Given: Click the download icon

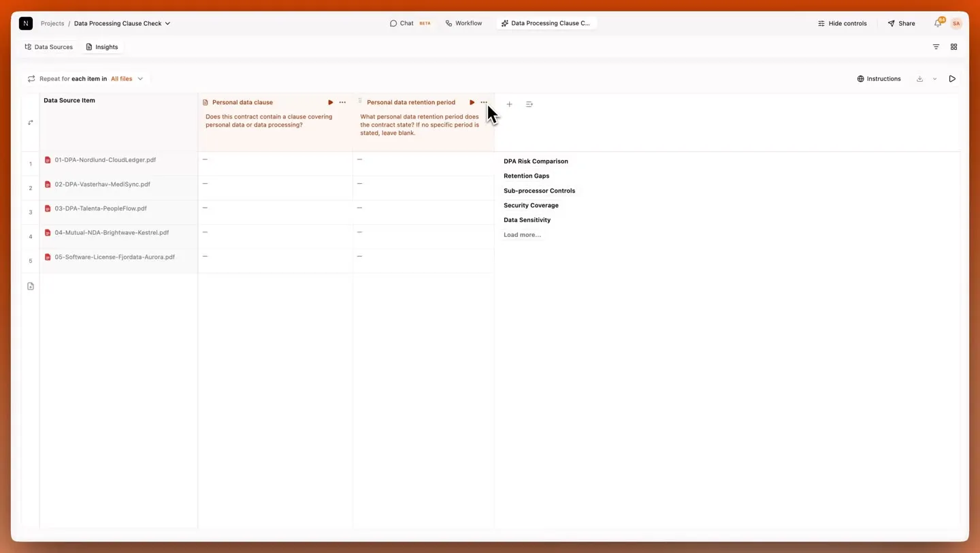Looking at the screenshot, I should 919,79.
